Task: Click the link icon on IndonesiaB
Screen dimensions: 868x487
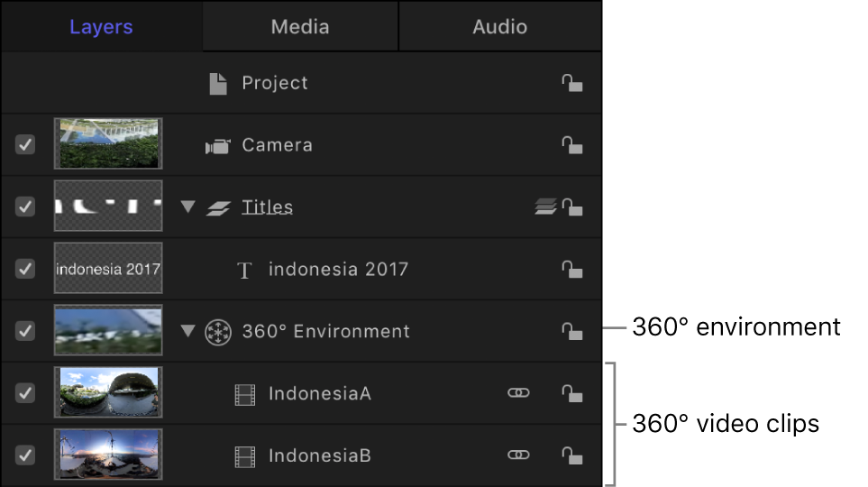Action: point(518,455)
